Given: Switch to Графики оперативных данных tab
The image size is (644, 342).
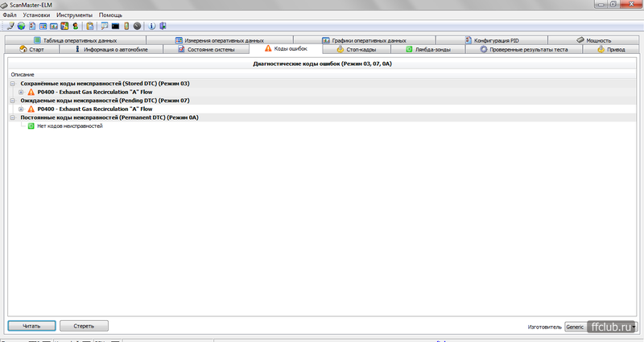Looking at the screenshot, I should point(365,40).
